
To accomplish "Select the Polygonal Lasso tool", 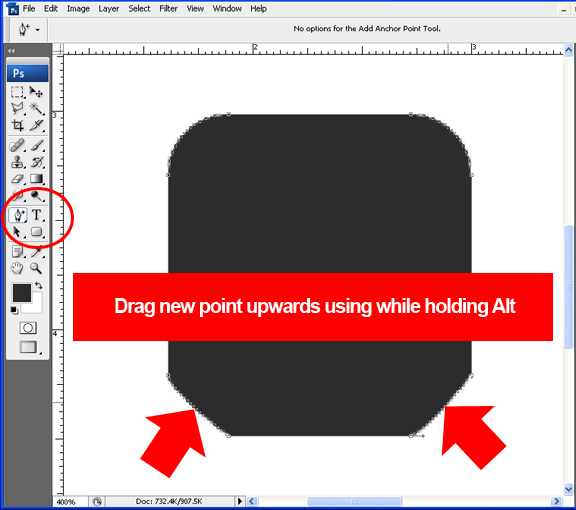I will [x=17, y=108].
